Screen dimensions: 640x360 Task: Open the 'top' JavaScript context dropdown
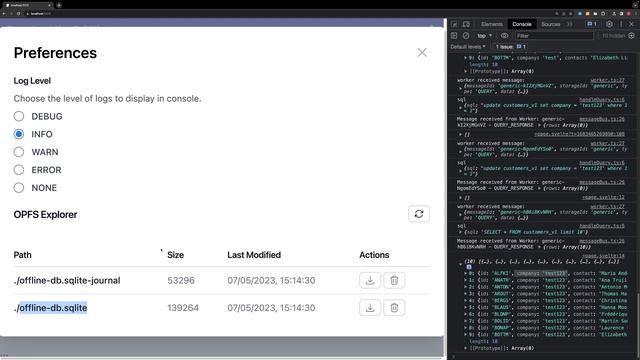(x=484, y=36)
